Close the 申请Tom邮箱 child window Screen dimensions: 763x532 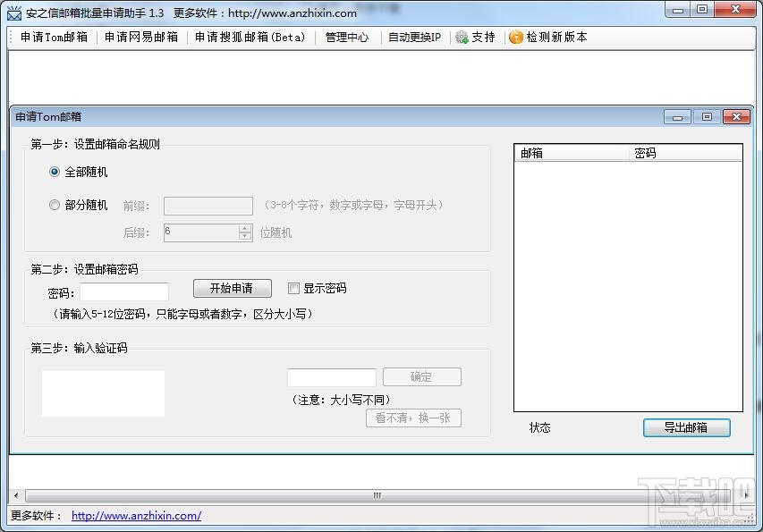click(736, 117)
